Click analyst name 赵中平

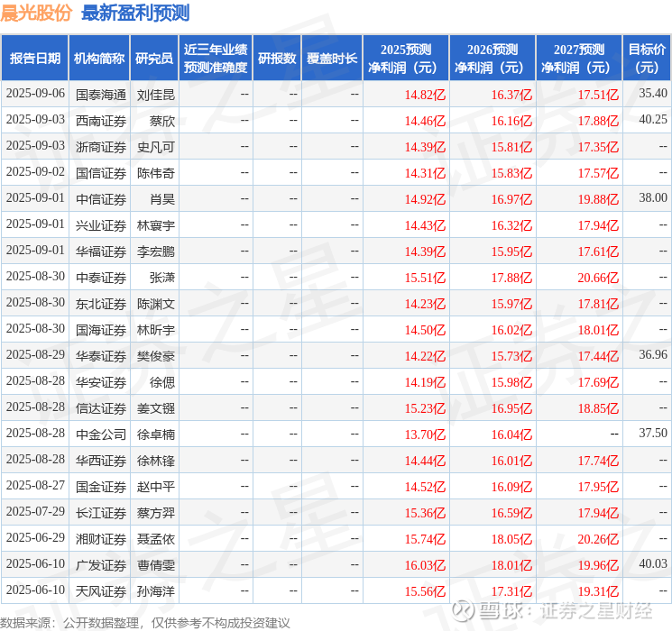click(x=156, y=487)
